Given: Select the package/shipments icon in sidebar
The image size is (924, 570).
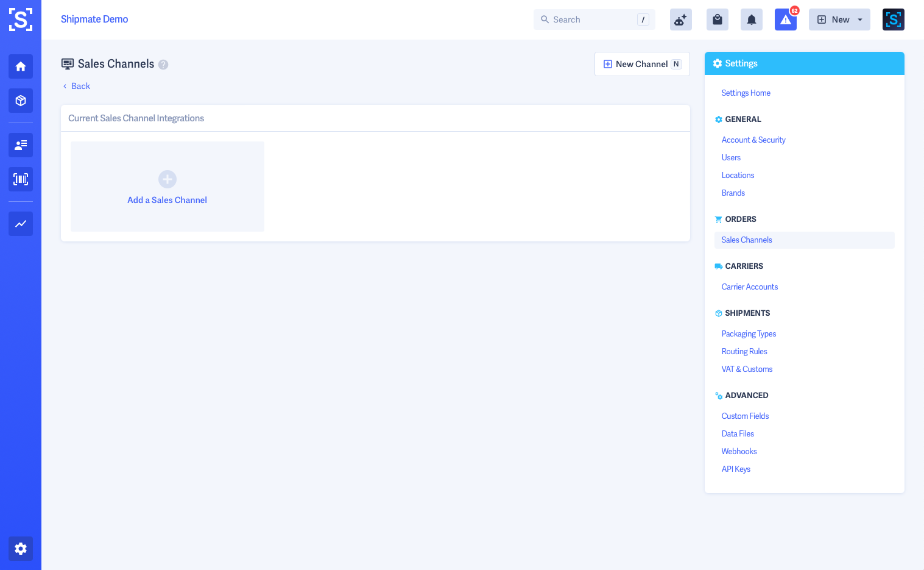Looking at the screenshot, I should click(x=20, y=101).
